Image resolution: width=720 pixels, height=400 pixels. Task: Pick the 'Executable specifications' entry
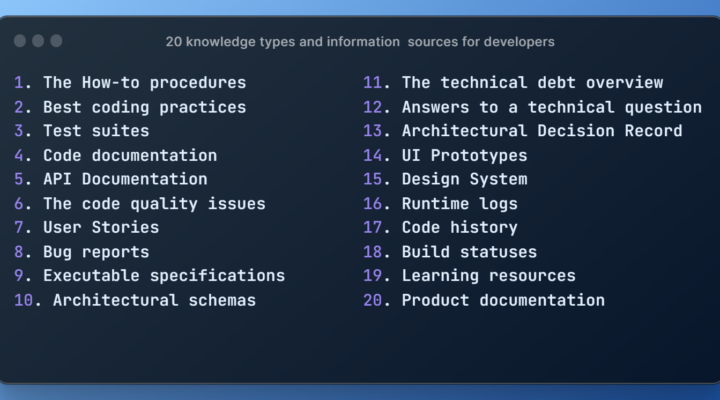click(x=164, y=276)
